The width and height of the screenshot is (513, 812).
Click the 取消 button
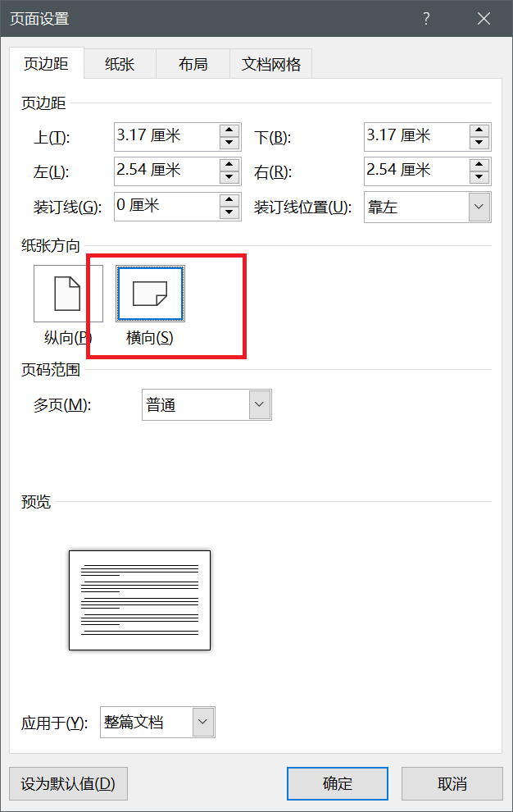(452, 783)
